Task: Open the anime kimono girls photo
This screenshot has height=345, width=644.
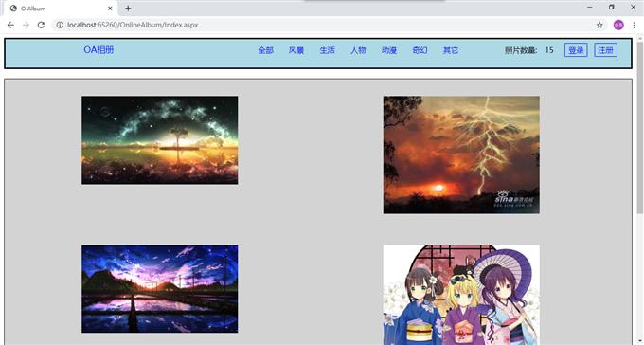Action: (461, 295)
